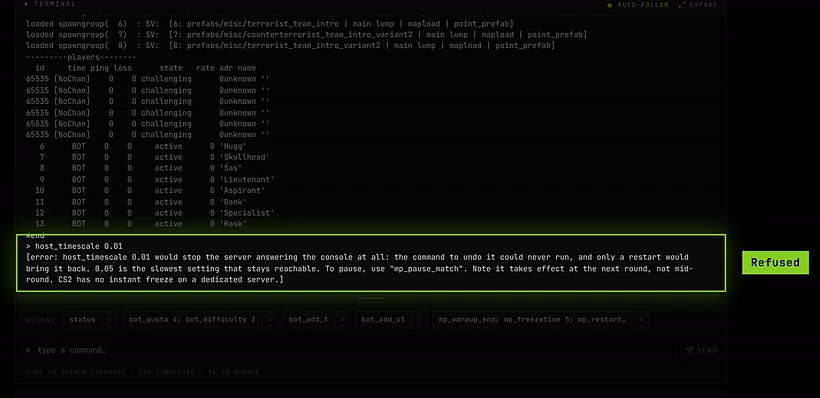Click the '> host_timescale 0.01' command line
Screen dimensions: 820x398
click(x=74, y=246)
